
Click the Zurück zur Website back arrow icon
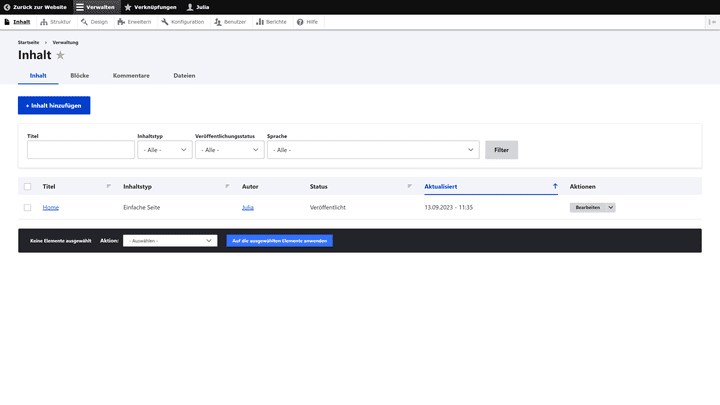tap(7, 7)
